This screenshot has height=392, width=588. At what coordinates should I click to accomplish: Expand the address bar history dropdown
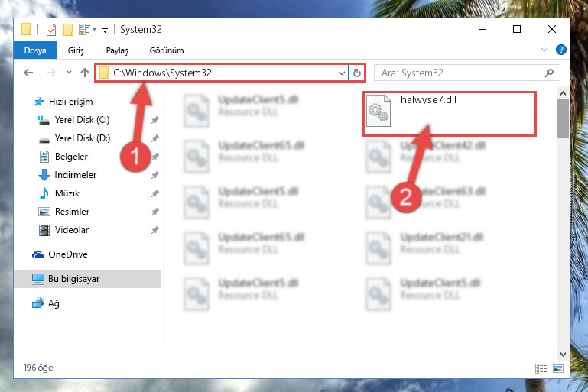[x=341, y=73]
